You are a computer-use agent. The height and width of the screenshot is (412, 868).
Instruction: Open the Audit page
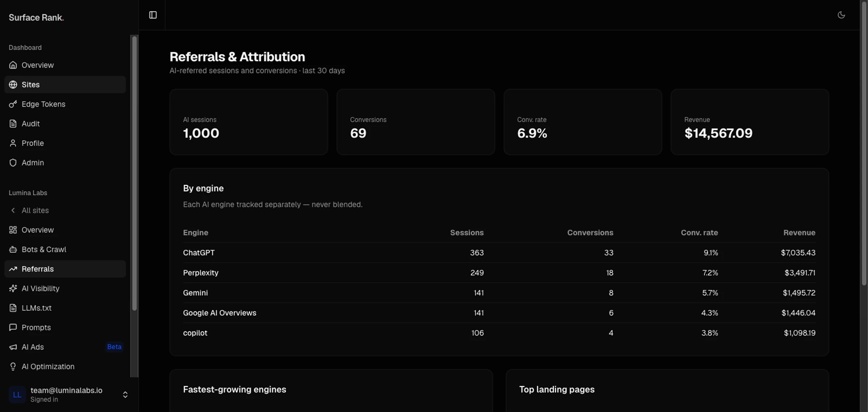pyautogui.click(x=65, y=124)
